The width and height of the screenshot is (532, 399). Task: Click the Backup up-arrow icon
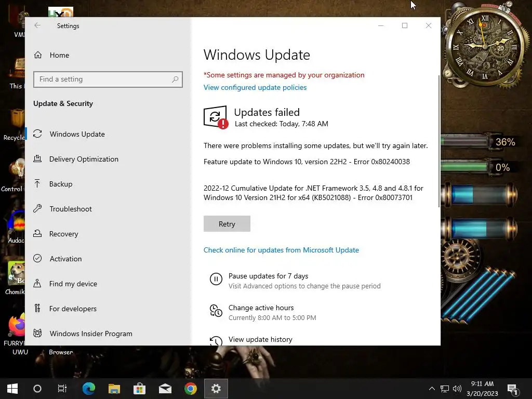coord(37,183)
